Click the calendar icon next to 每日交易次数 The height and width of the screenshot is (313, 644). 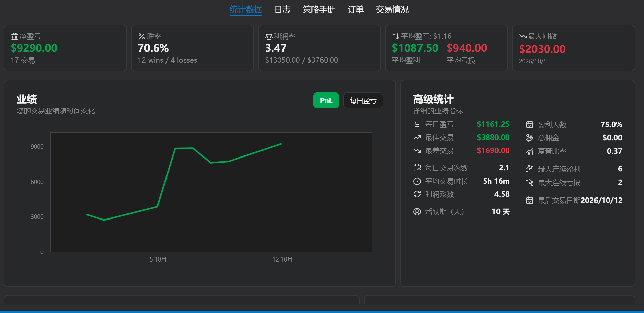(417, 168)
